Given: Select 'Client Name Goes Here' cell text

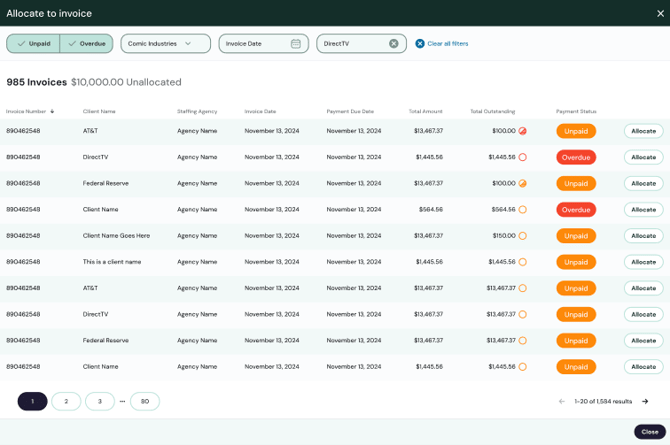Looking at the screenshot, I should (x=116, y=236).
